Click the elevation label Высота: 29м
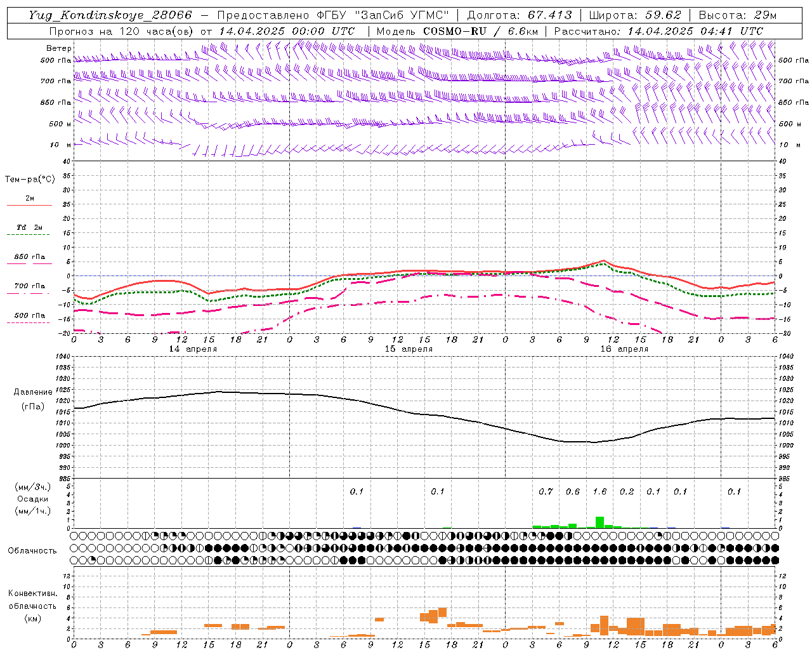The height and width of the screenshot is (650, 812). click(x=738, y=15)
